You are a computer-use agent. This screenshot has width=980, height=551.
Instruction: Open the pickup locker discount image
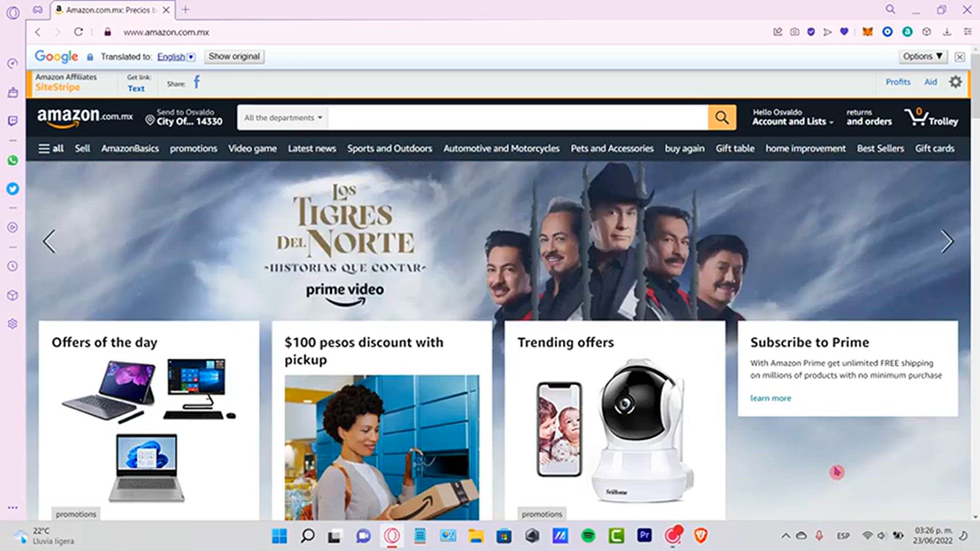(x=382, y=447)
